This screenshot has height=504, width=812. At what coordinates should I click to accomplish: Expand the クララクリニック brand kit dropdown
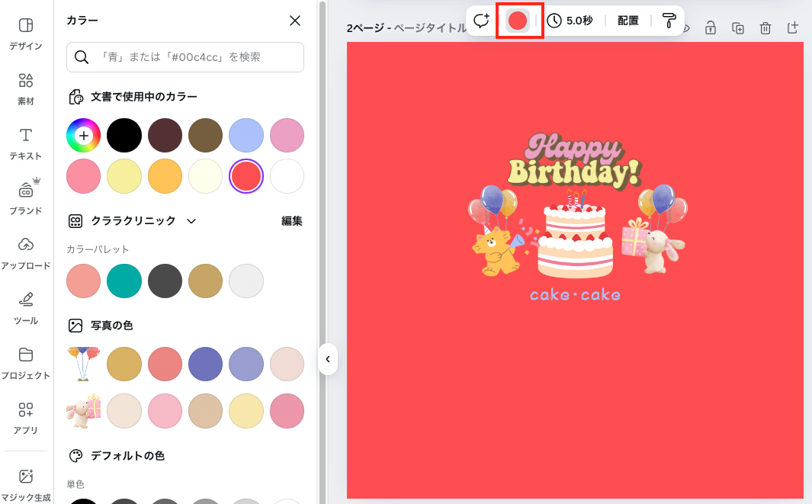(x=191, y=221)
